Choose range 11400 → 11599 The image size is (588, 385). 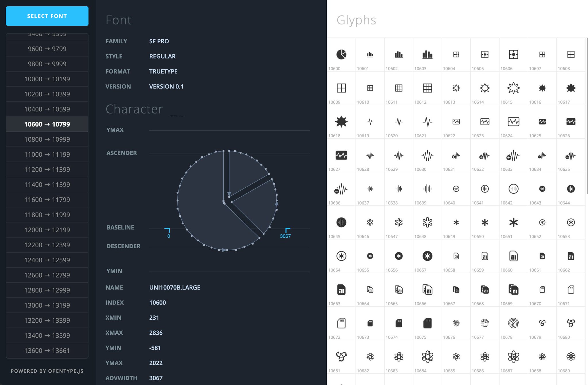coord(47,184)
